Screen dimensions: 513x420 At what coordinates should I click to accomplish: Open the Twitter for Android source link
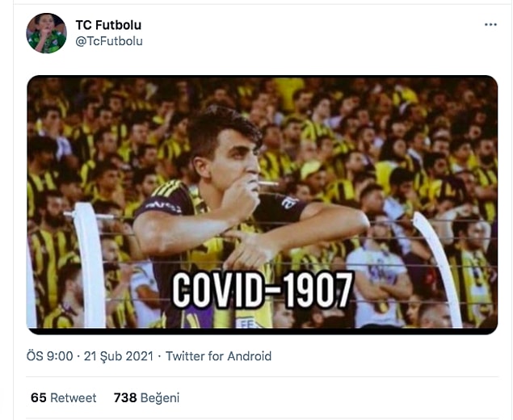pyautogui.click(x=219, y=356)
